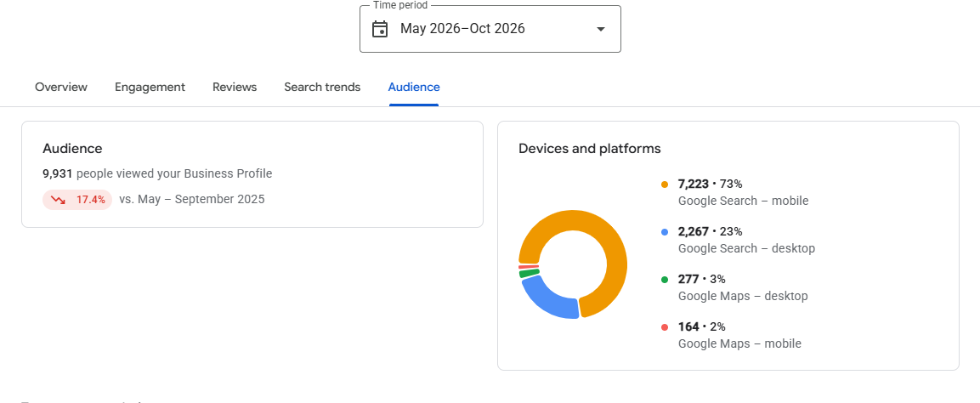Click the calendar icon in Time period

[x=379, y=29]
